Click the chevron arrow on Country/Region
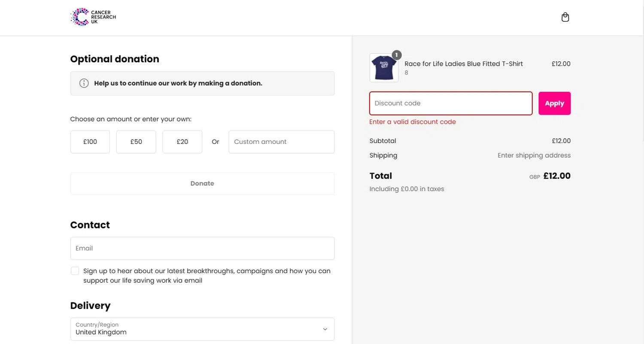 tap(325, 329)
